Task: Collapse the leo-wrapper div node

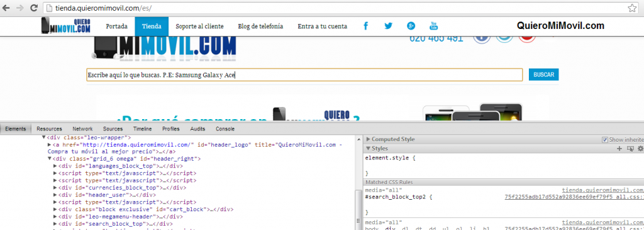Action: [43, 137]
